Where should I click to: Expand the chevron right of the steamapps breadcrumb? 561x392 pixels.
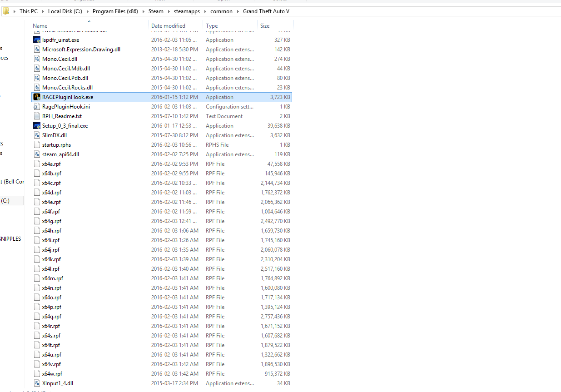click(205, 11)
